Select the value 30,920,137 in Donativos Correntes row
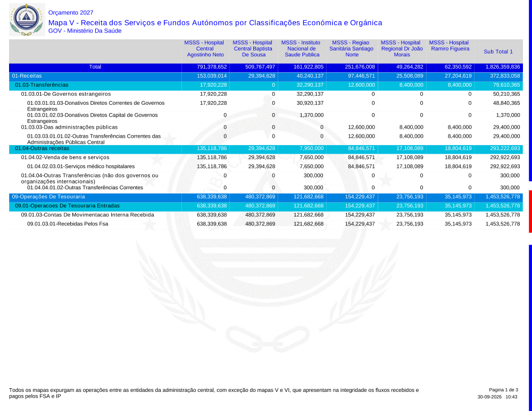The width and height of the screenshot is (532, 411). (x=310, y=103)
